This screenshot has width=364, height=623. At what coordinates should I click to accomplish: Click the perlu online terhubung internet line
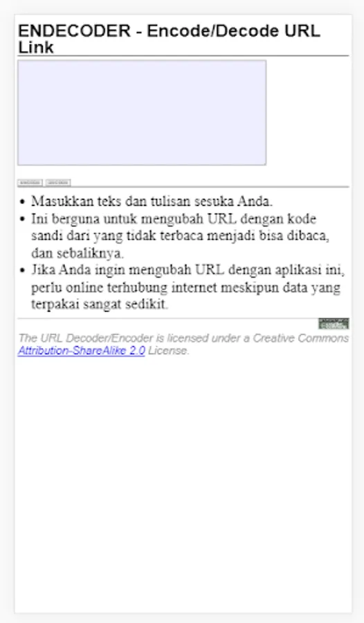tap(185, 287)
